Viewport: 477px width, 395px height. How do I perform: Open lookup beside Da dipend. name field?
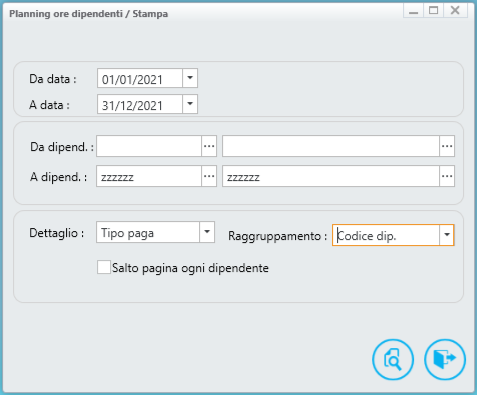coord(447,146)
